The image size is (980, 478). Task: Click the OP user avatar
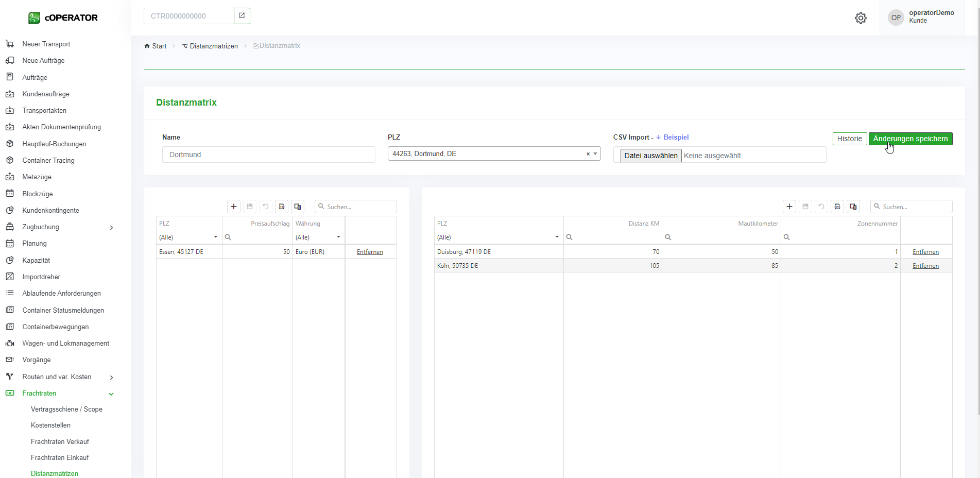tap(896, 18)
